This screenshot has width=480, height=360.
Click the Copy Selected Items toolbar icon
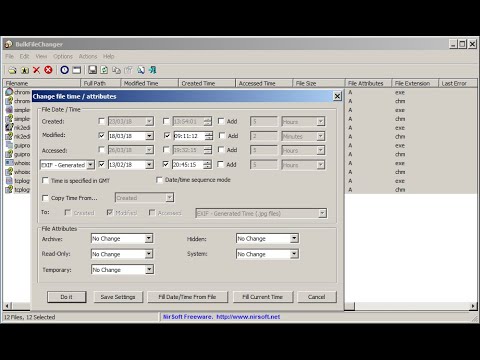(x=116, y=70)
